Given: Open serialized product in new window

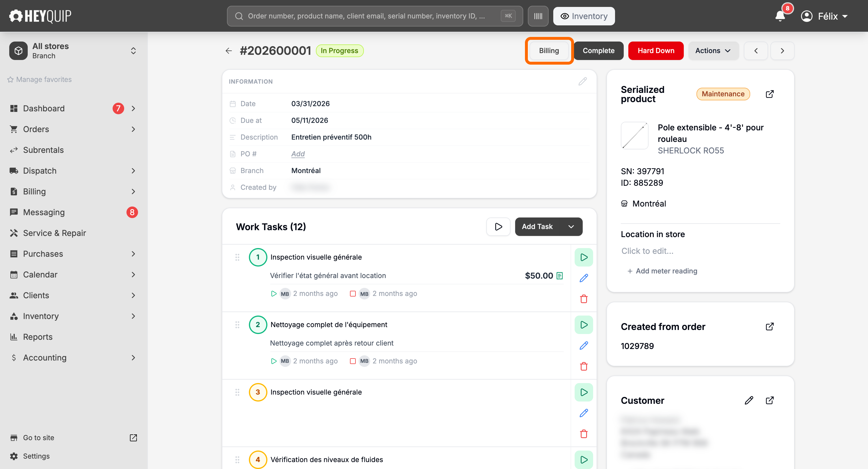Looking at the screenshot, I should tap(770, 94).
